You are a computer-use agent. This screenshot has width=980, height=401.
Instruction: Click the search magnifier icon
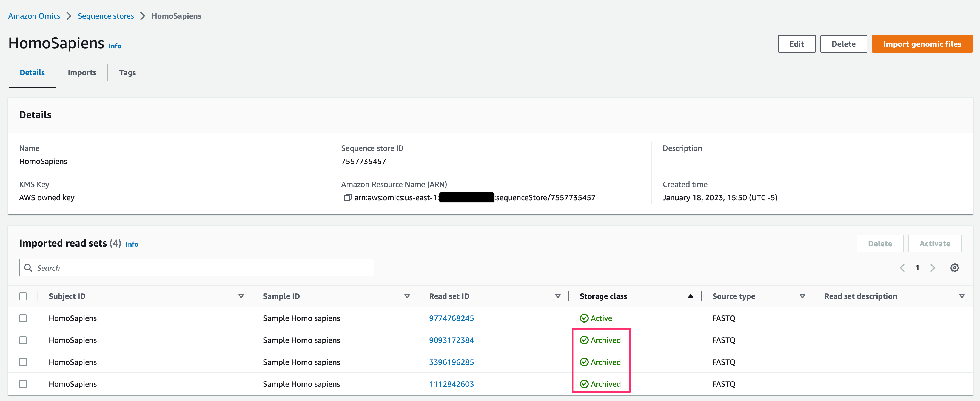pos(28,268)
